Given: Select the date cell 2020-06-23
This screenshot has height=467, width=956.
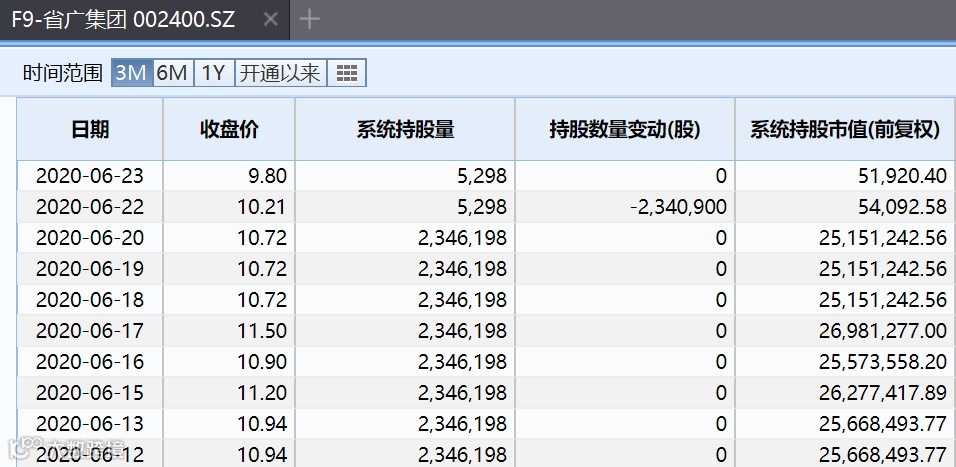Looking at the screenshot, I should tap(90, 176).
